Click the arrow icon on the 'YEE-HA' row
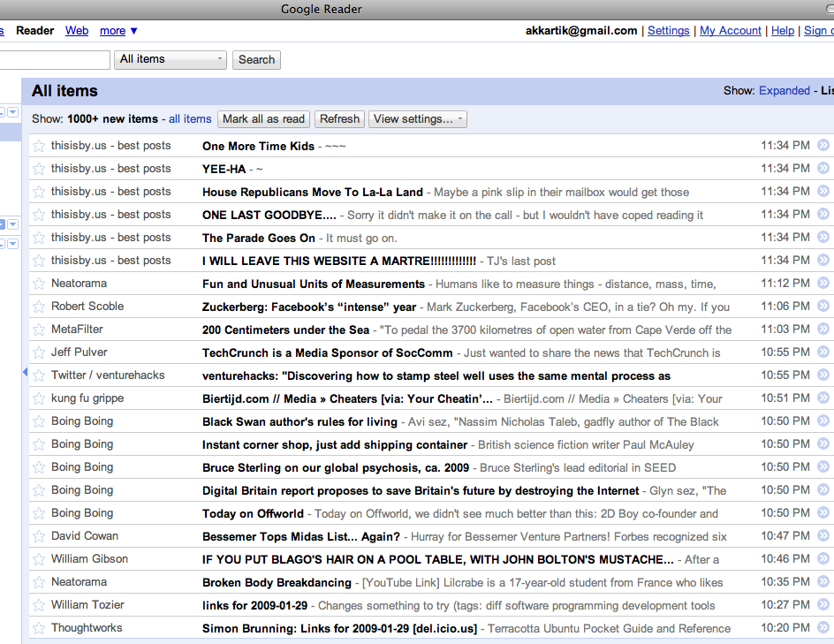 pos(823,168)
